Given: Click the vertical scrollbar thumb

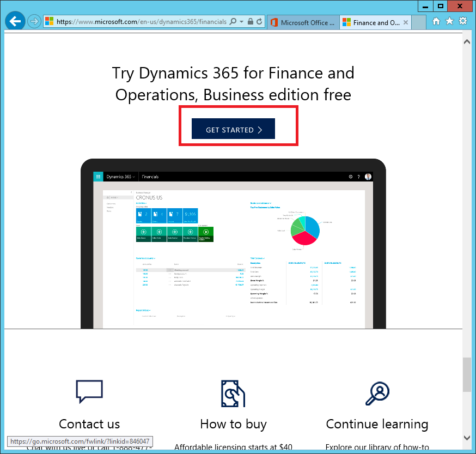Looking at the screenshot, I should [x=467, y=375].
